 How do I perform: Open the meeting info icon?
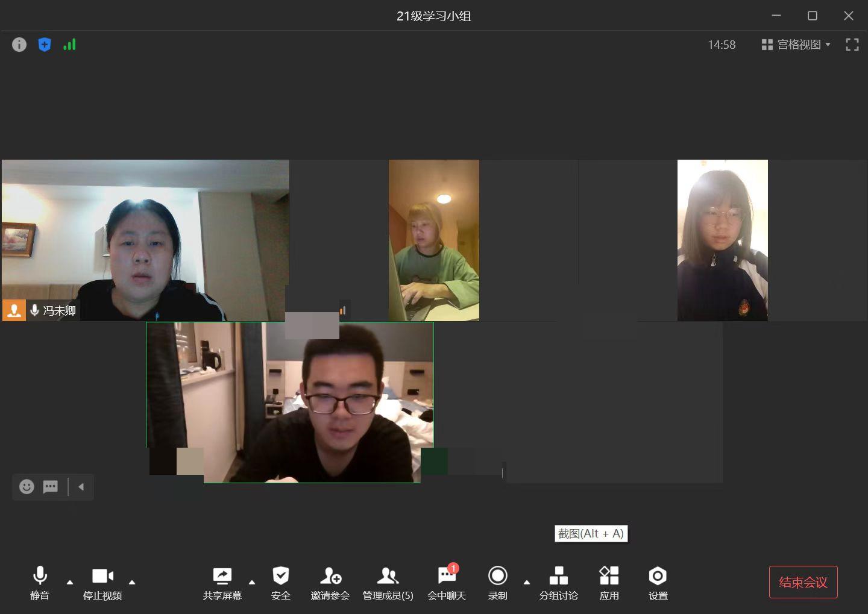[19, 45]
